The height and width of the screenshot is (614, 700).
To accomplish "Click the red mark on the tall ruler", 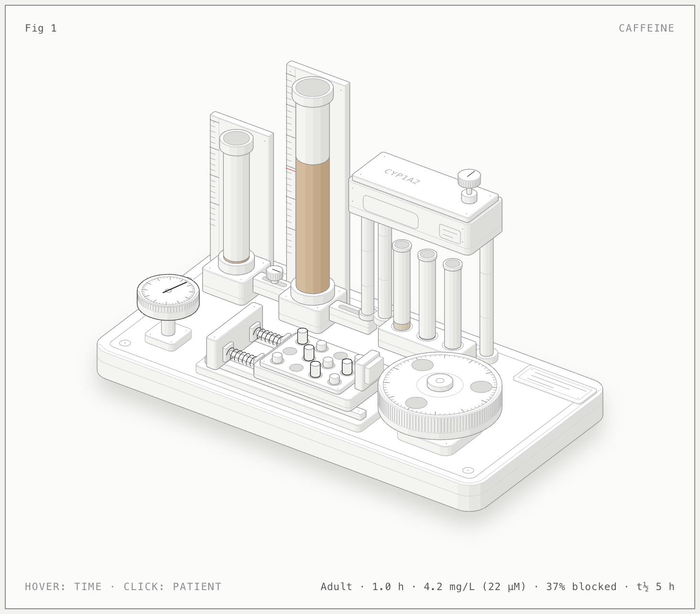I will [x=291, y=169].
